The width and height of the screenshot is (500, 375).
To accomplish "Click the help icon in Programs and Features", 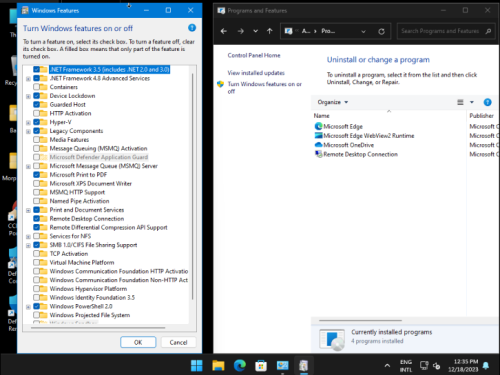I will (487, 102).
